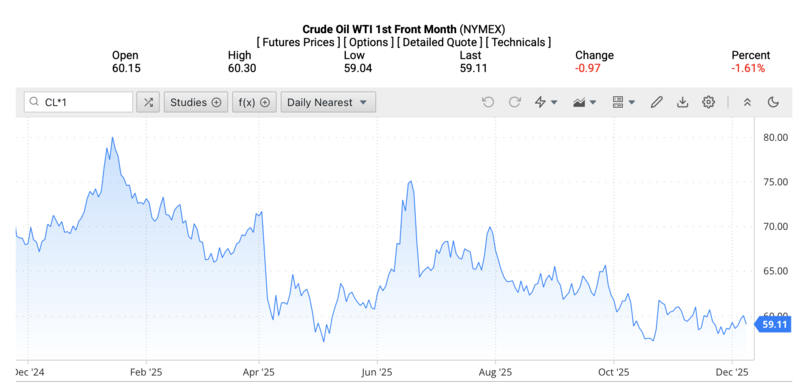Screen dimensions: 800x382
Task: Click the Aug '25 date axis label
Action: 495,371
